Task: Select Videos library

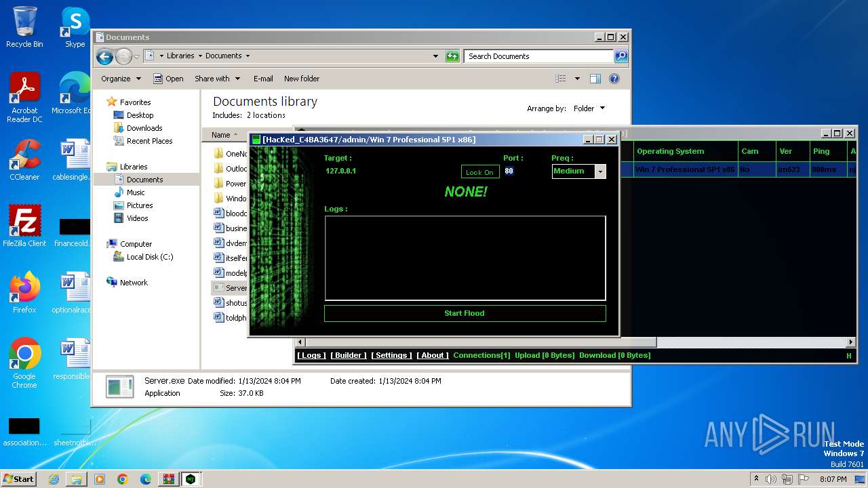Action: tap(137, 218)
